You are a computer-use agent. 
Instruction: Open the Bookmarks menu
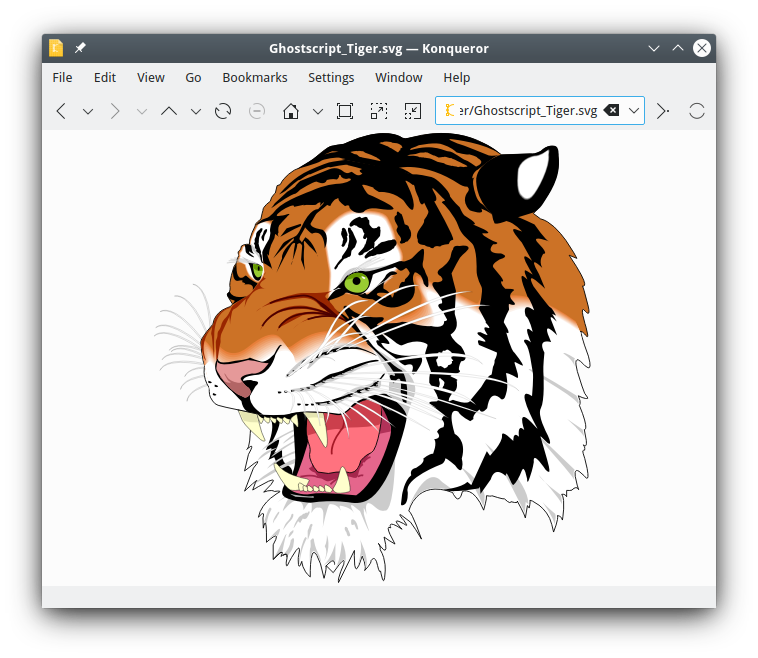pos(254,77)
